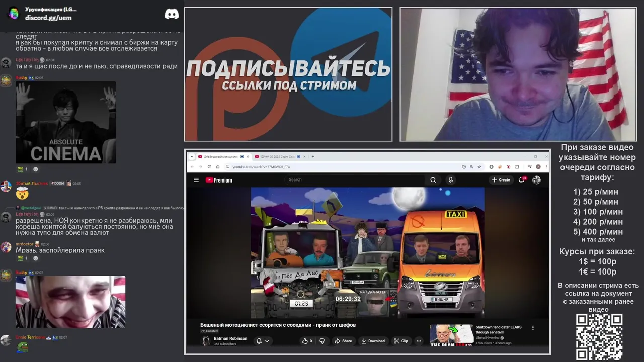Reload the browser page
This screenshot has width=644, height=362.
[x=209, y=167]
